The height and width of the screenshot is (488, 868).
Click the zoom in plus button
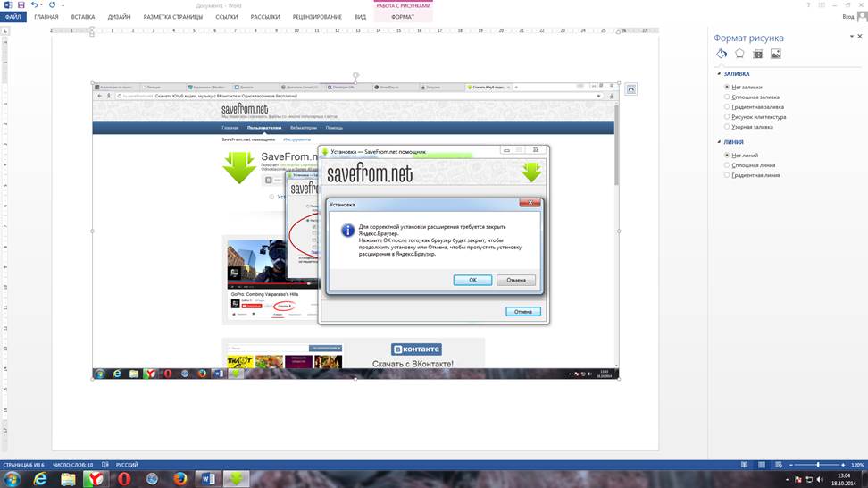coord(843,465)
